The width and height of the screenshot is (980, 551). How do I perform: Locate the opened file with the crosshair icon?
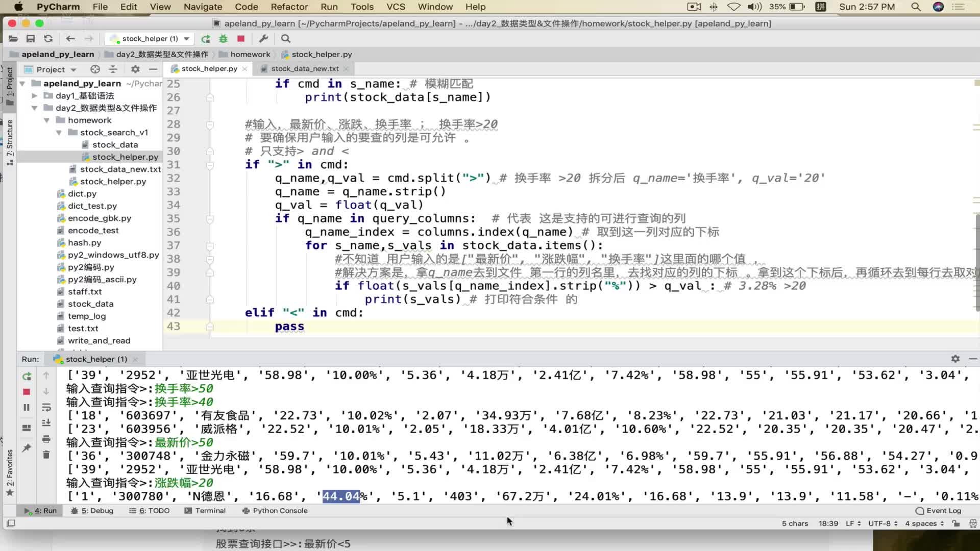(95, 69)
